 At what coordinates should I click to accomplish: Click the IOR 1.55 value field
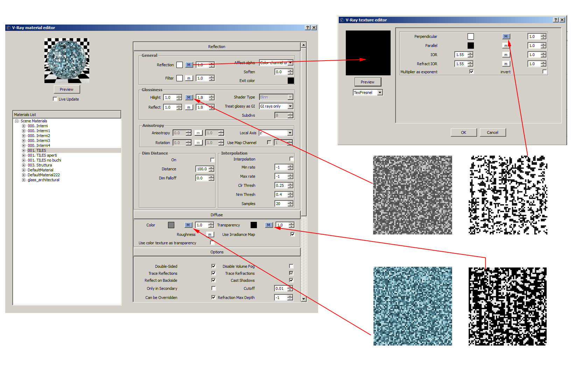(x=461, y=55)
